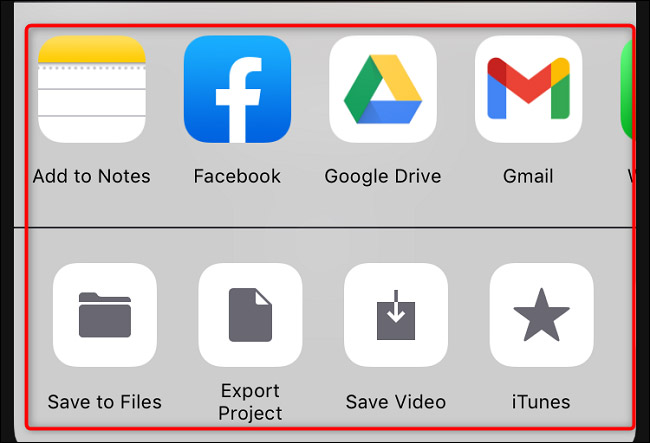Click the "Add to Notes" text label

click(92, 176)
